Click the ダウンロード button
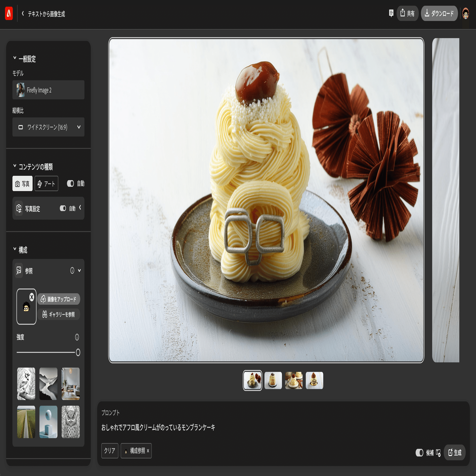476x476 pixels. tap(439, 13)
